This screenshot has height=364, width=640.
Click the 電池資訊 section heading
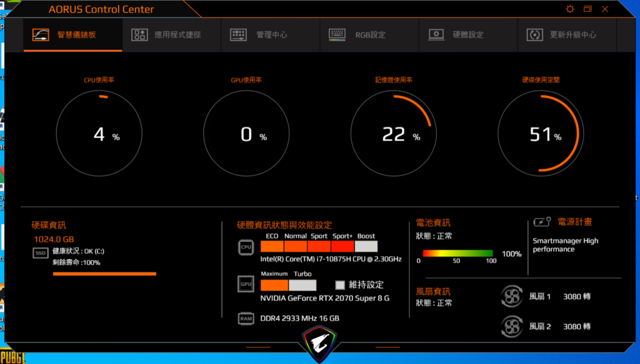tap(433, 222)
